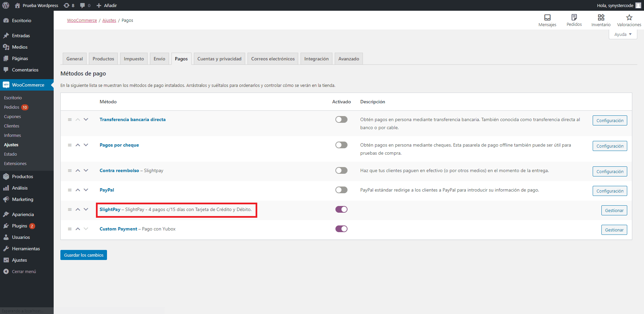Click drag handle of SlightPay row
This screenshot has height=314, width=644.
pyautogui.click(x=70, y=209)
